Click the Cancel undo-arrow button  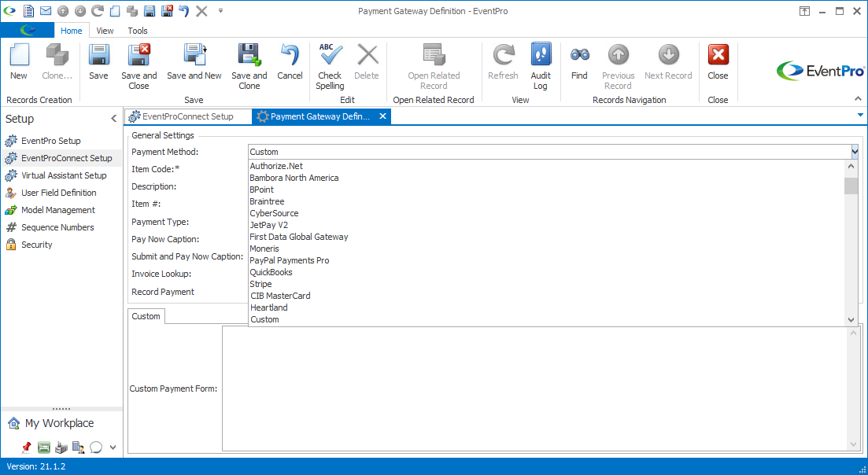(x=290, y=62)
